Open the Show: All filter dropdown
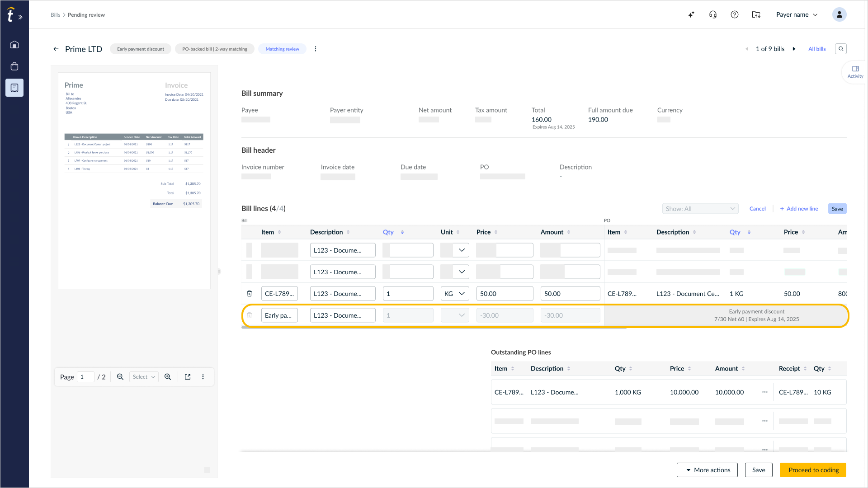Image resolution: width=868 pixels, height=488 pixels. click(x=700, y=209)
